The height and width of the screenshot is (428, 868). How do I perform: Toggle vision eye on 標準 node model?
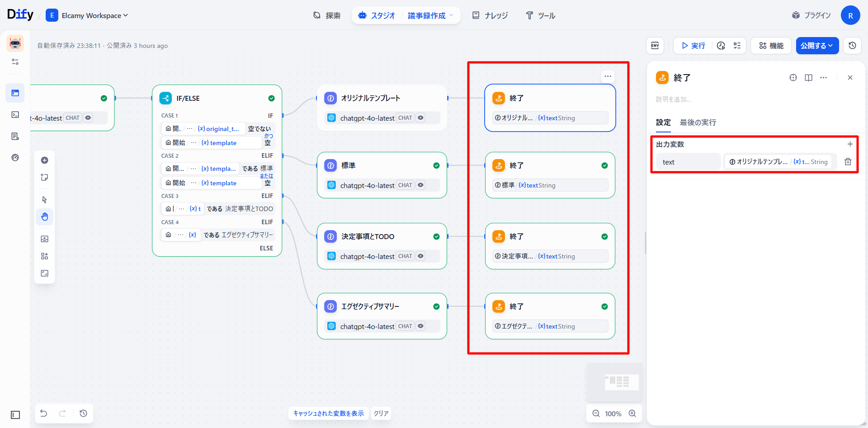coord(420,185)
